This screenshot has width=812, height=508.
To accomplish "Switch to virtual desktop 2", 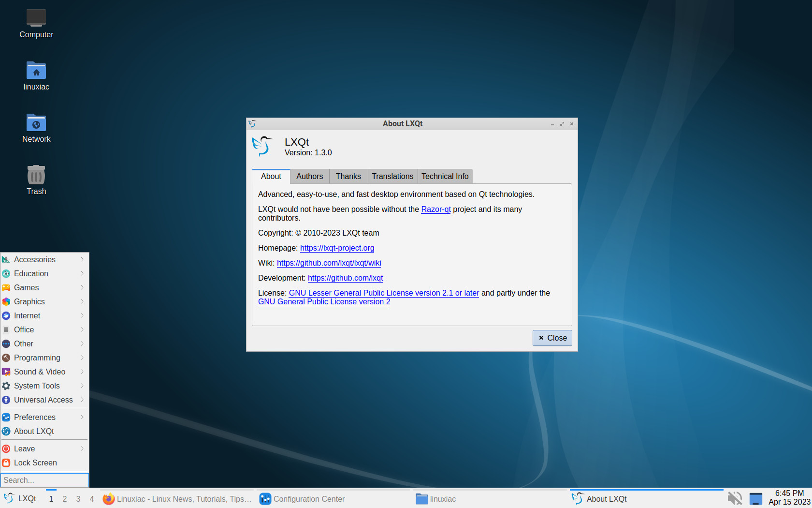I will [65, 499].
